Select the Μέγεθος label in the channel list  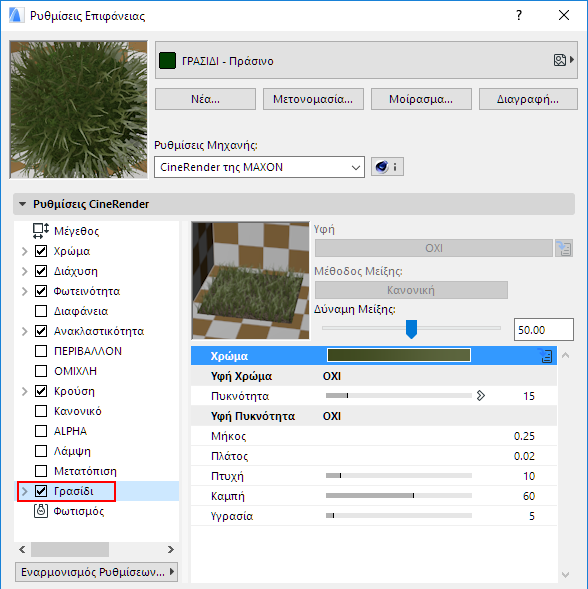pos(76,231)
